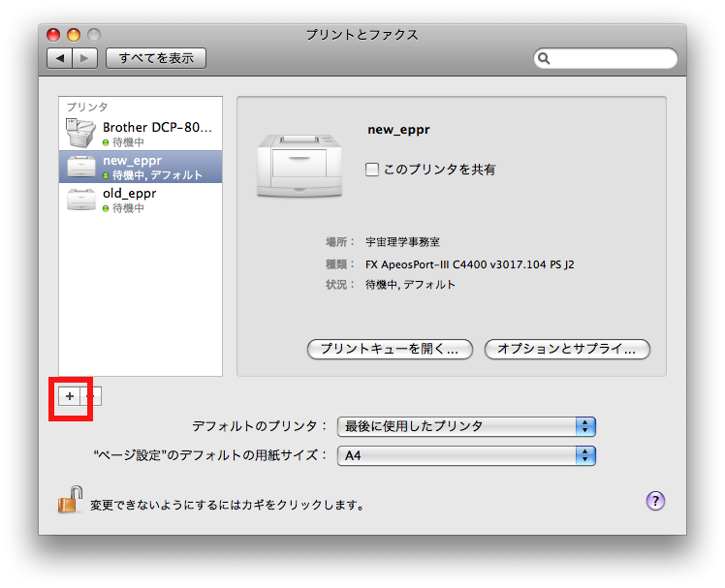
Task: Select Brother DCP-80 printer entry name
Action: point(156,127)
